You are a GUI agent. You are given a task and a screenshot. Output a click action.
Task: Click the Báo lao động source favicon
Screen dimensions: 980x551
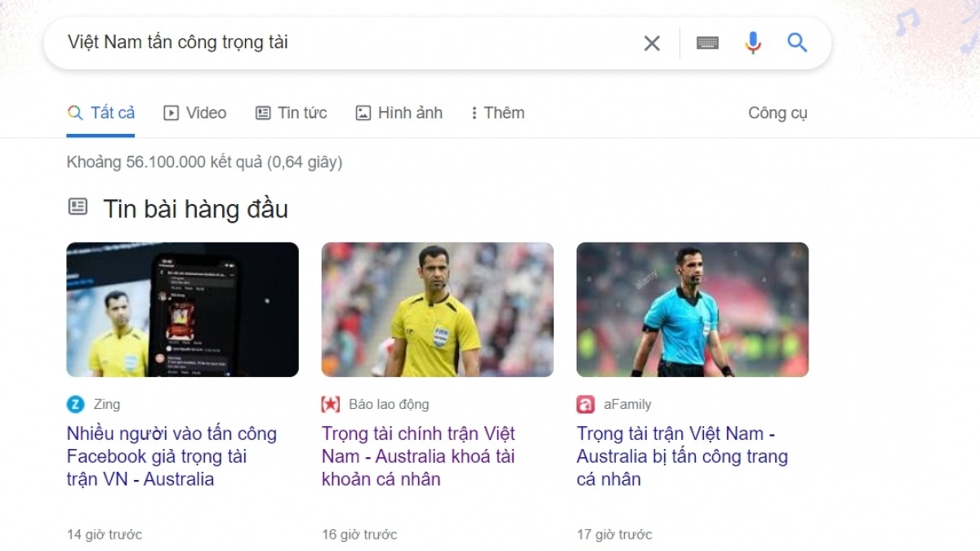coord(331,404)
